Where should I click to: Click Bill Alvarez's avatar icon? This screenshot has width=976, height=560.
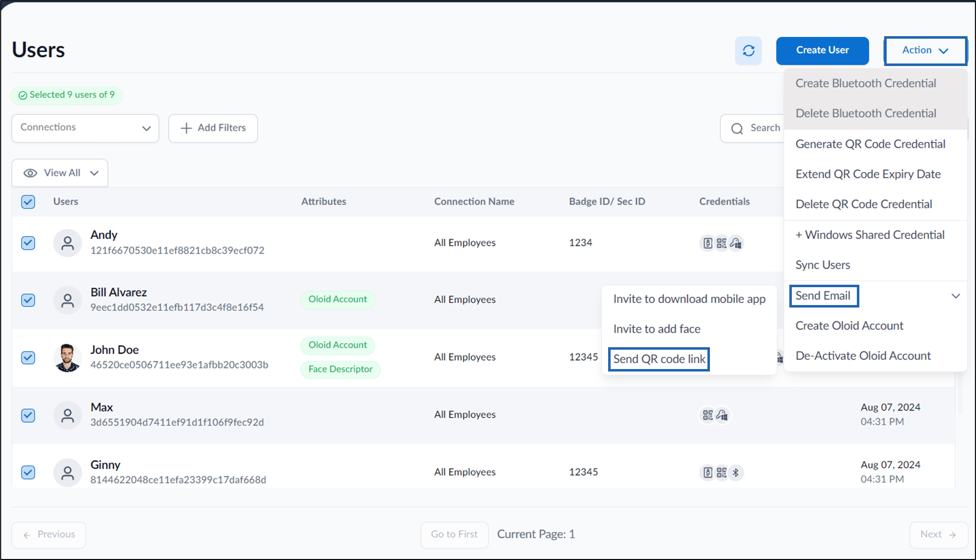[68, 300]
